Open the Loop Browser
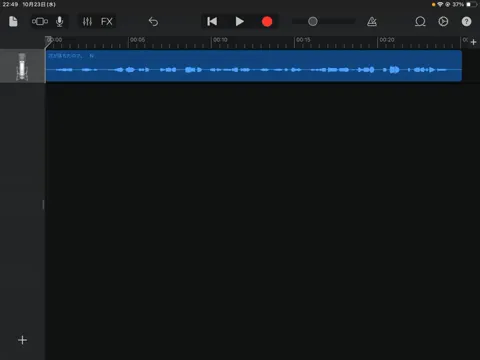This screenshot has width=480, height=360. 420,22
